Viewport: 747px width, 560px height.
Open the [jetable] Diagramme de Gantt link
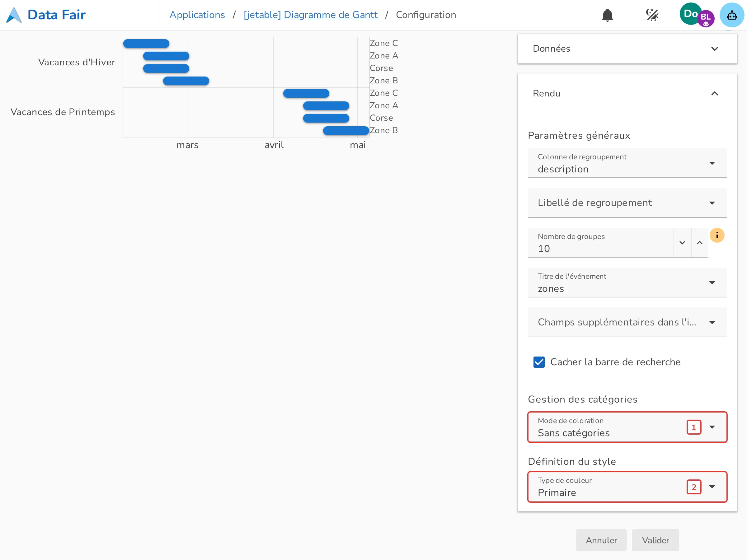(311, 15)
